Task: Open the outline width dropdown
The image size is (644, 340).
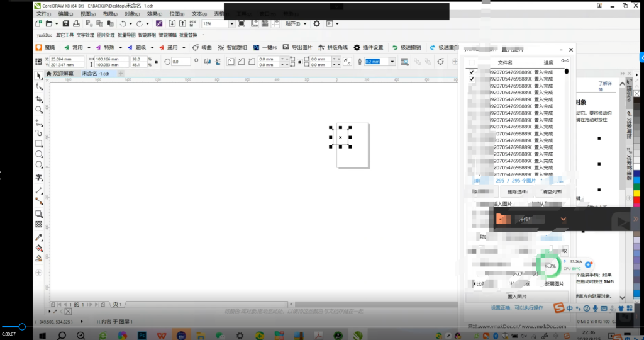Action: click(392, 62)
